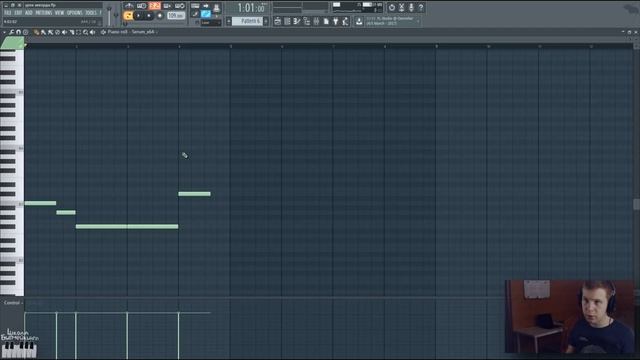Toggle loop recording icon
640x360 pixels.
coord(180,6)
